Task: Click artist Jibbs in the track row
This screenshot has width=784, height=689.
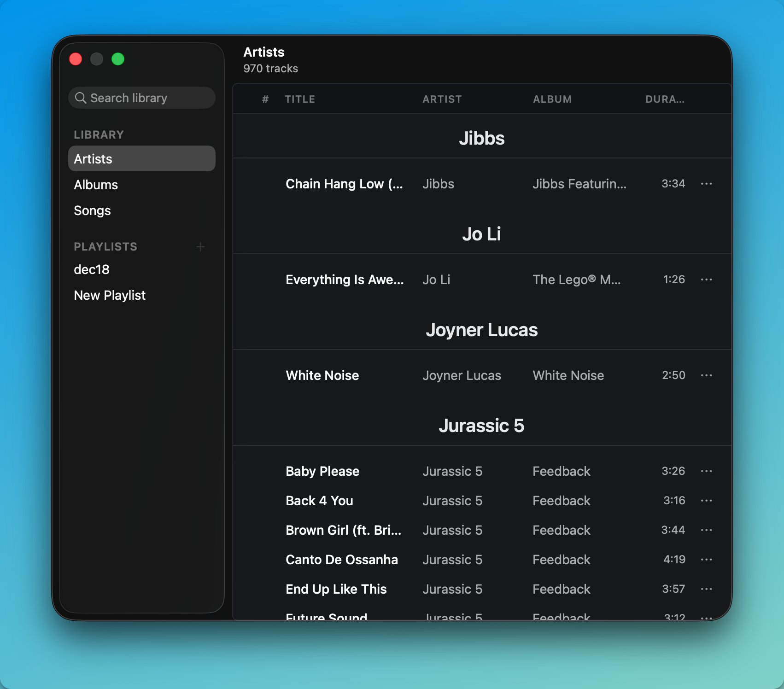Action: pyautogui.click(x=439, y=184)
